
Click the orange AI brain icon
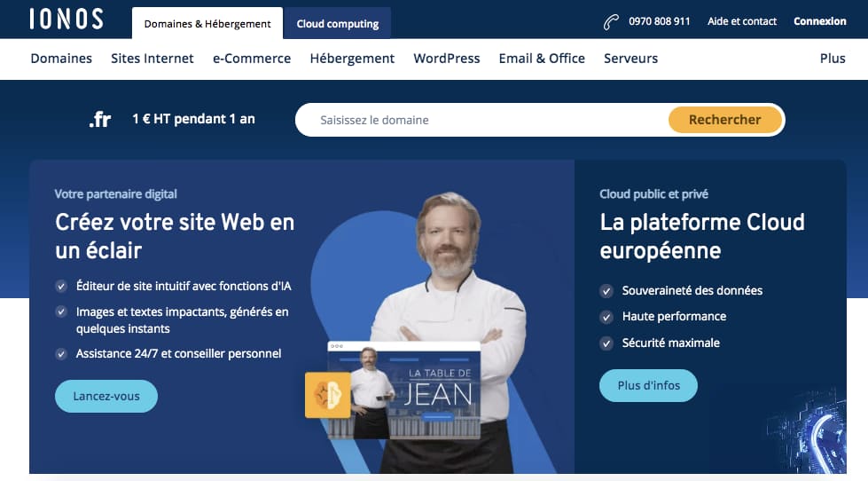(x=328, y=395)
